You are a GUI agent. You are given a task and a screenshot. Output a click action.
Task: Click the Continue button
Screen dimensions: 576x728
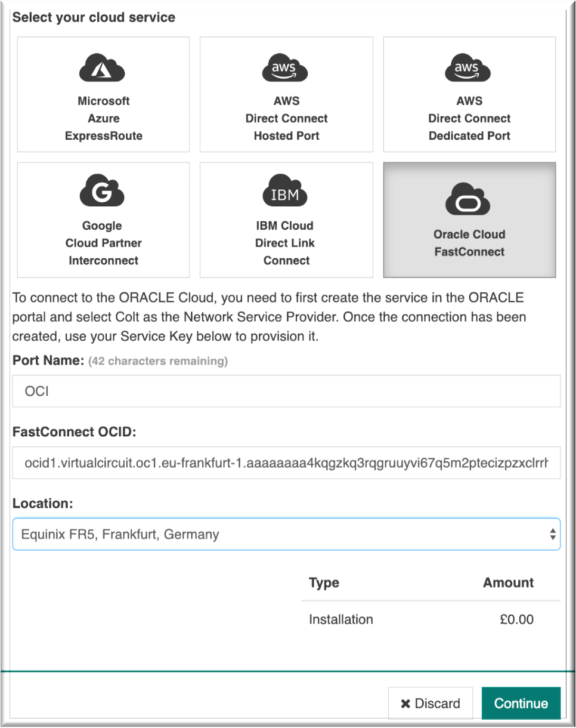pos(521,703)
